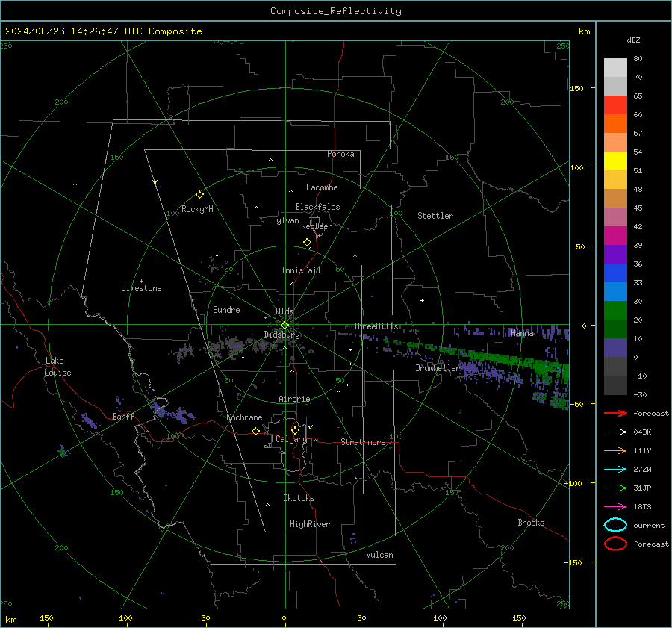Click the Strathmore town label
672x628 pixels.
[363, 442]
